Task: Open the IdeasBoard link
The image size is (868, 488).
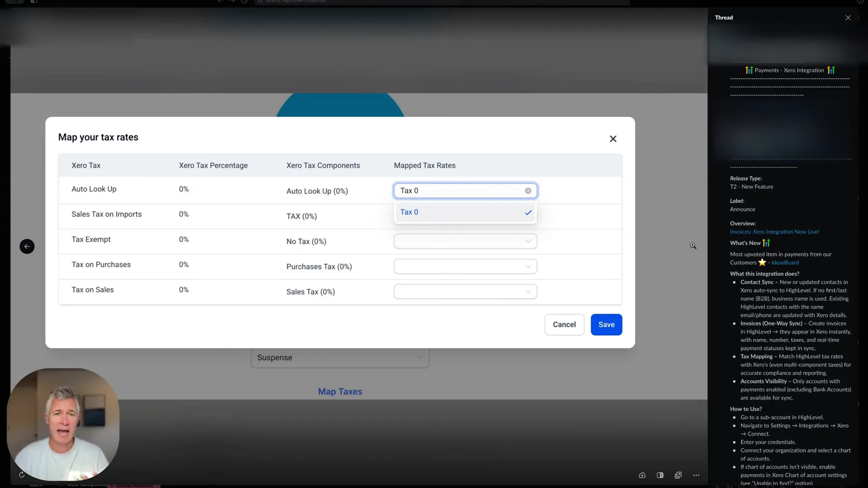Action: 785,263
